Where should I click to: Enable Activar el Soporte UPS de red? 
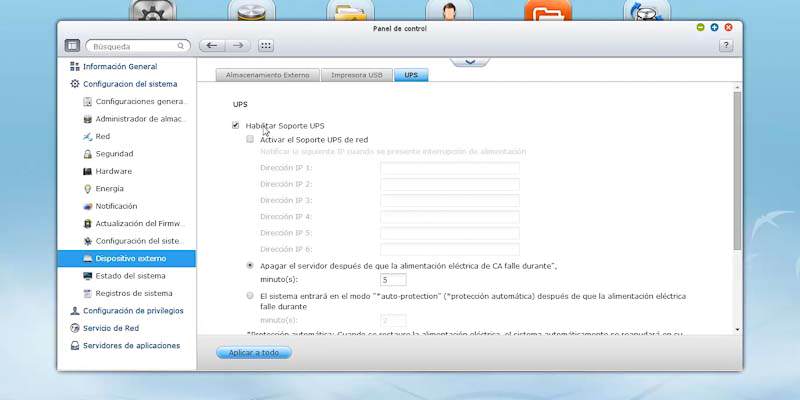250,139
